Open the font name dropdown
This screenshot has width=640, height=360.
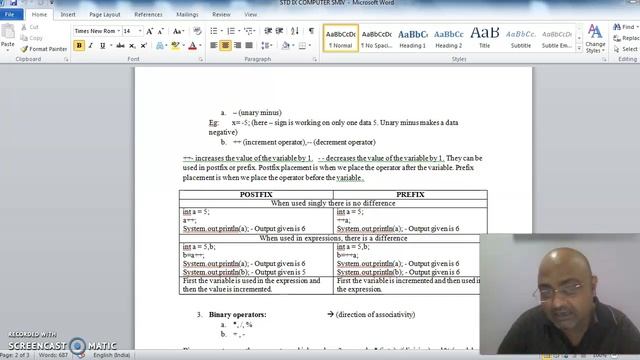click(119, 31)
